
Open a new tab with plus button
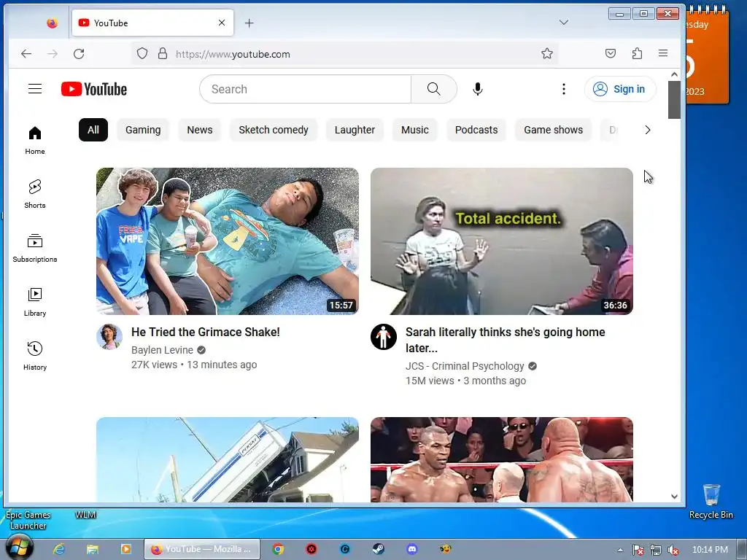pos(249,23)
